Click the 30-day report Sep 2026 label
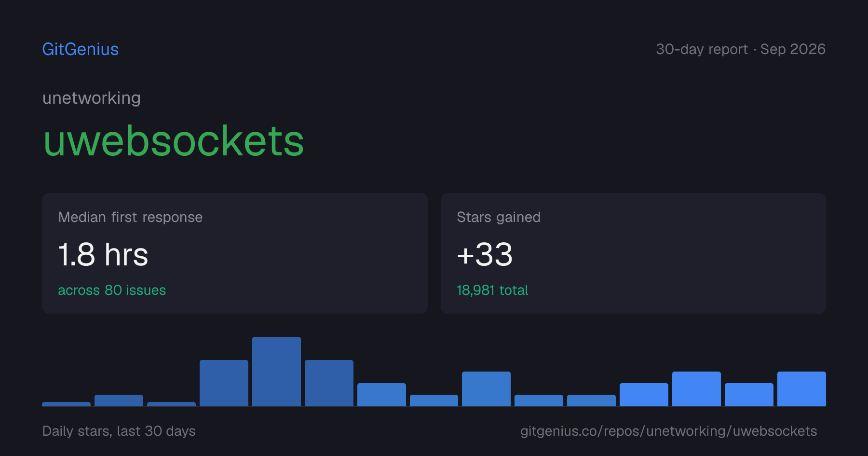Screen dimensions: 868x456 741,49
